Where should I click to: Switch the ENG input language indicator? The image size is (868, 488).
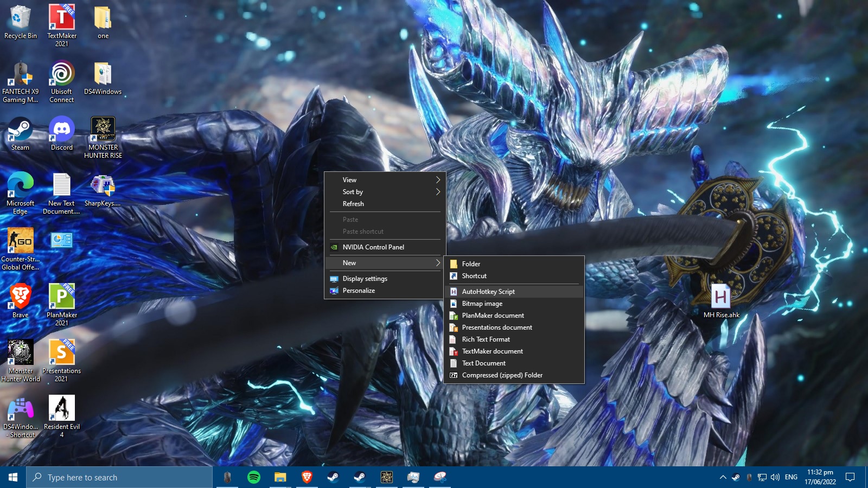pos(791,477)
